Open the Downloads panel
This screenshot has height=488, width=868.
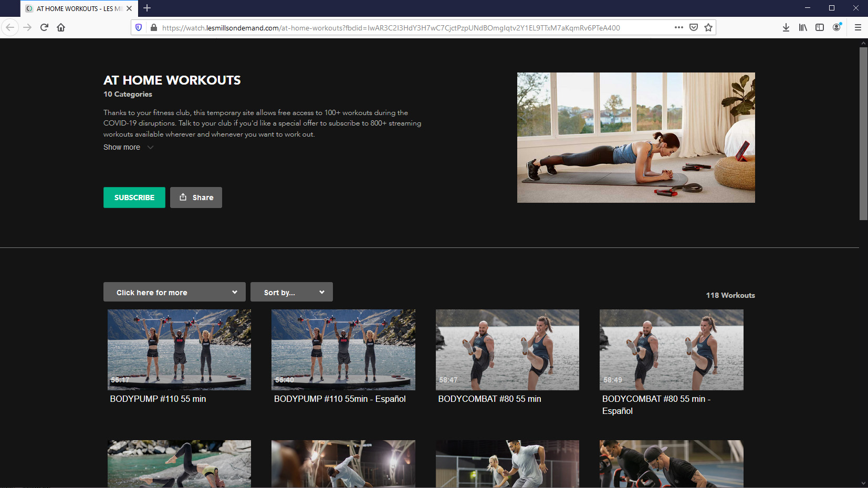[x=786, y=27]
